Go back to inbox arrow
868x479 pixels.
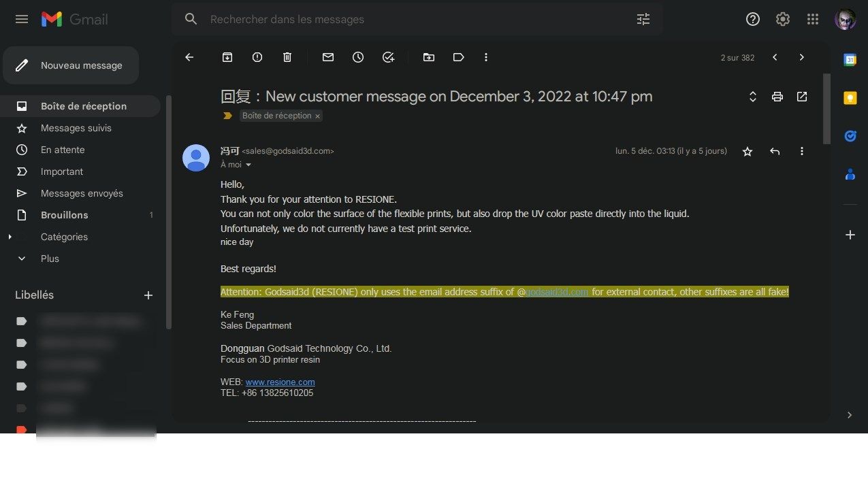click(189, 58)
